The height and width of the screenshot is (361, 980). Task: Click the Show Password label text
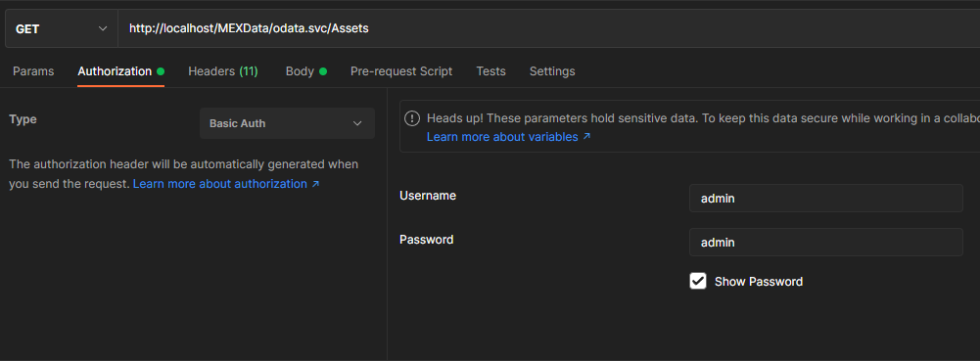[x=758, y=282]
